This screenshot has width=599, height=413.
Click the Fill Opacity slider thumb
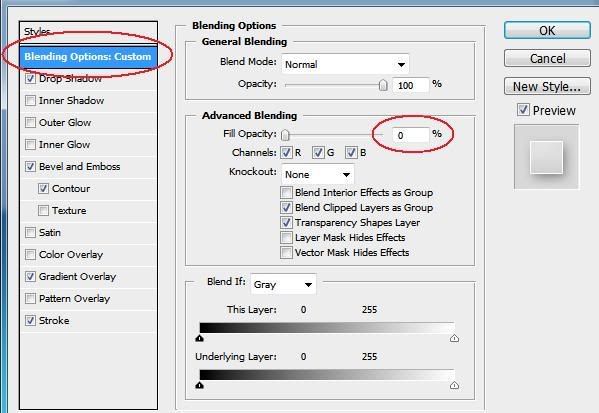285,135
